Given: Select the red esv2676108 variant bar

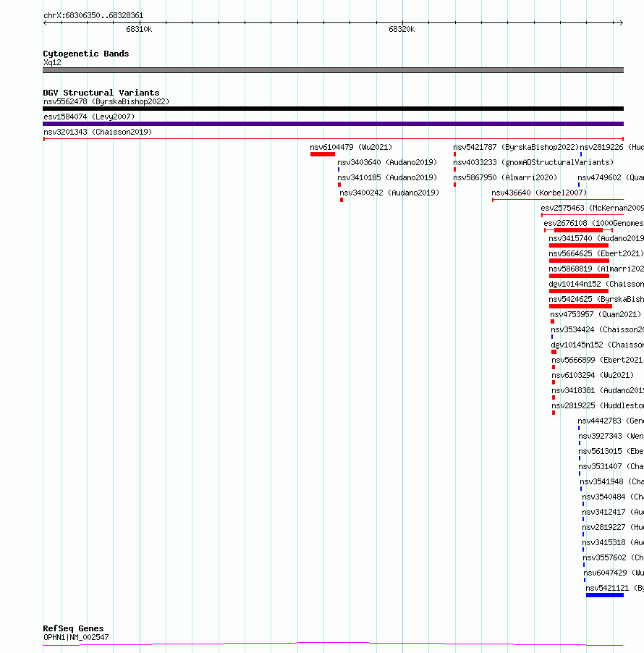Looking at the screenshot, I should pyautogui.click(x=579, y=230).
